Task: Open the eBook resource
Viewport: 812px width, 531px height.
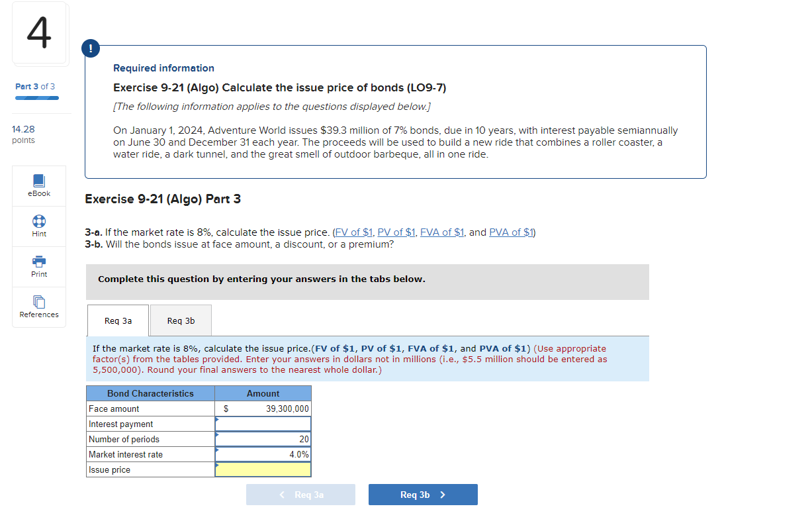Action: pos(38,185)
